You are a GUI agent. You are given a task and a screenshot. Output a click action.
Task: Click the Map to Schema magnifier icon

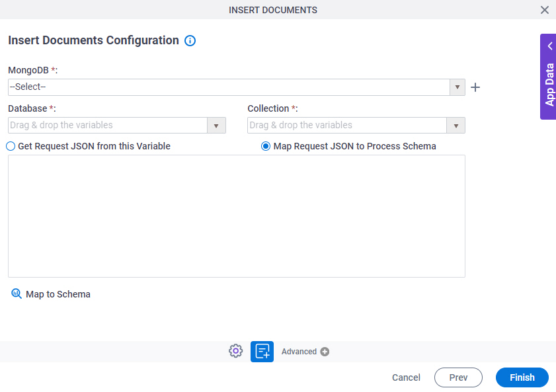pyautogui.click(x=17, y=294)
